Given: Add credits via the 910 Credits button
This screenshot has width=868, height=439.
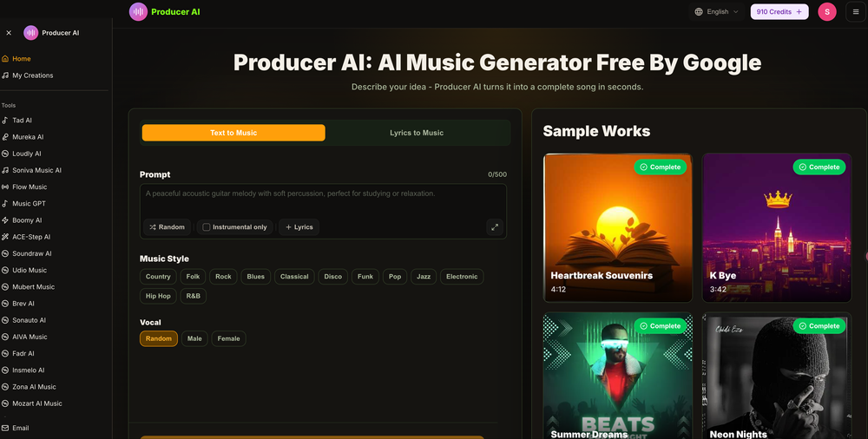Looking at the screenshot, I should (779, 11).
